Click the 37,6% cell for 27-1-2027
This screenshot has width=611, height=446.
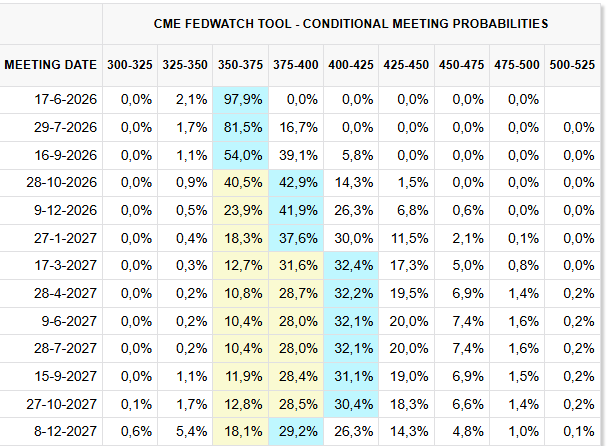[296, 238]
